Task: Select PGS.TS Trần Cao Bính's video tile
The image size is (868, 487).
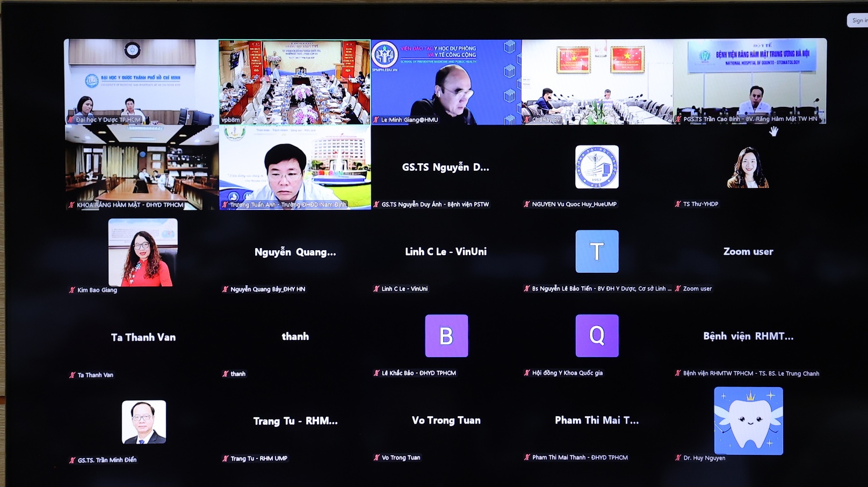Action: pos(750,81)
